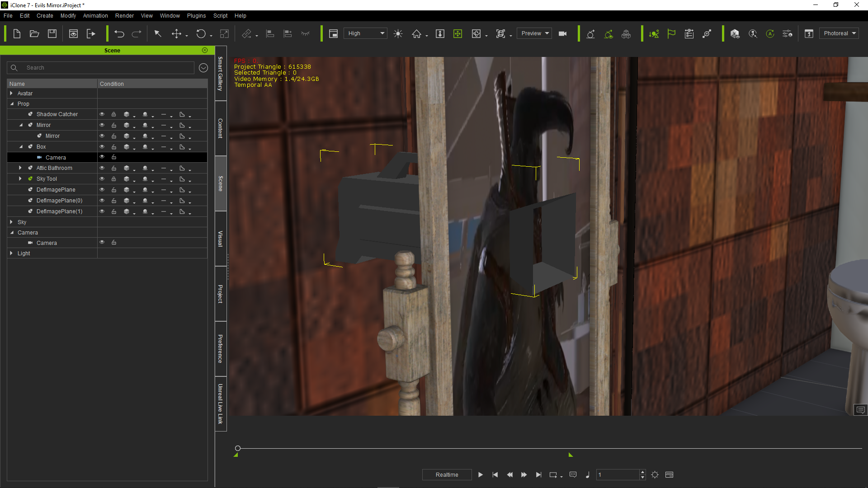
Task: Open the File menu
Action: tap(8, 15)
